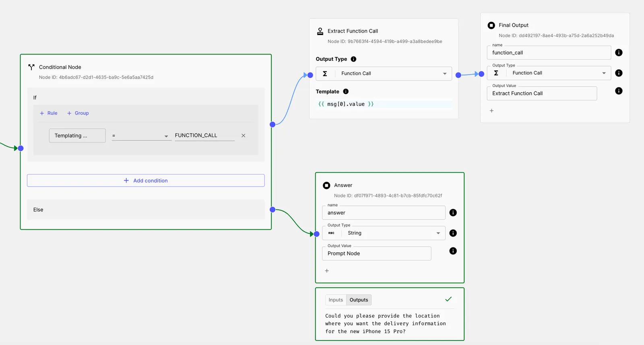
Task: Expand Function Call output type in Final Output
Action: pos(604,73)
